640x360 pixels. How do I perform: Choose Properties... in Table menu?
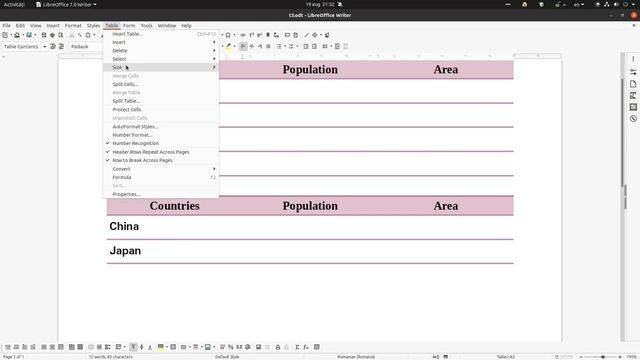[161, 194]
